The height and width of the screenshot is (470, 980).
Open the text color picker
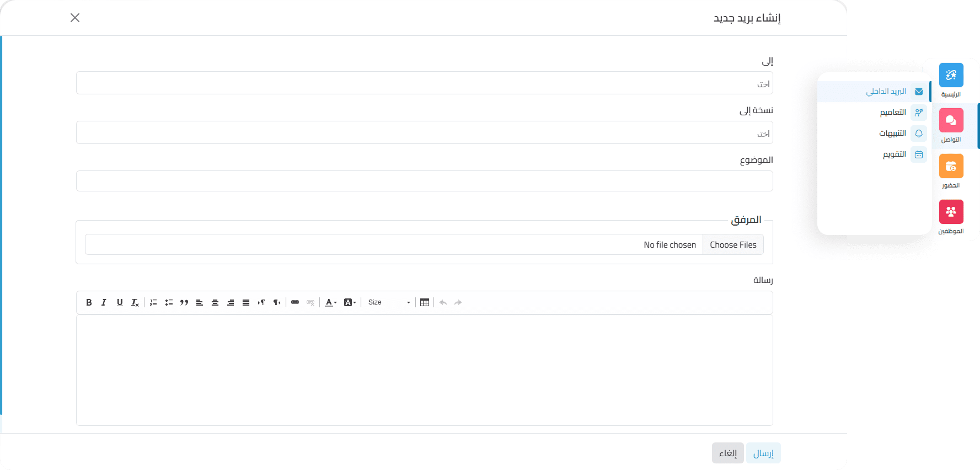330,302
